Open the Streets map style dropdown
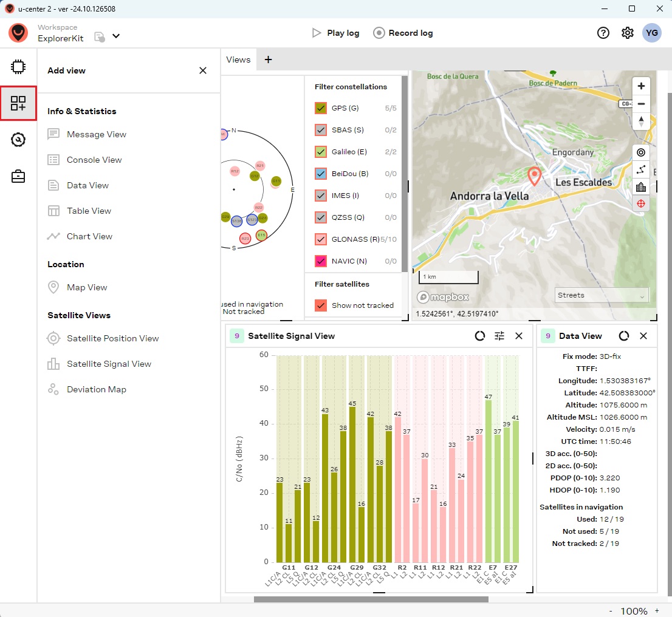 [x=602, y=296]
